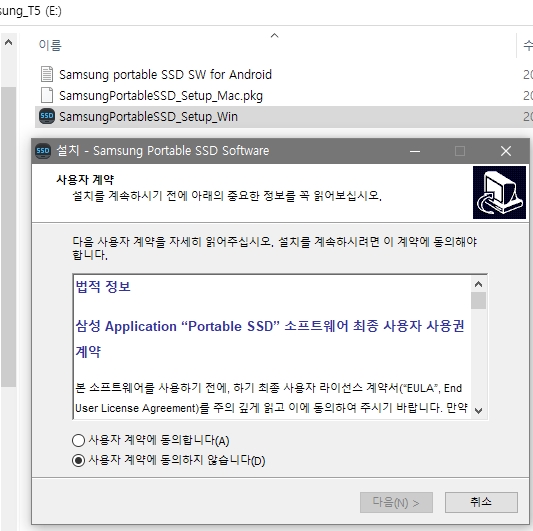Select the Samsung portable SSD SW for Android file
Viewport: 533px width, 531px height.
(165, 74)
